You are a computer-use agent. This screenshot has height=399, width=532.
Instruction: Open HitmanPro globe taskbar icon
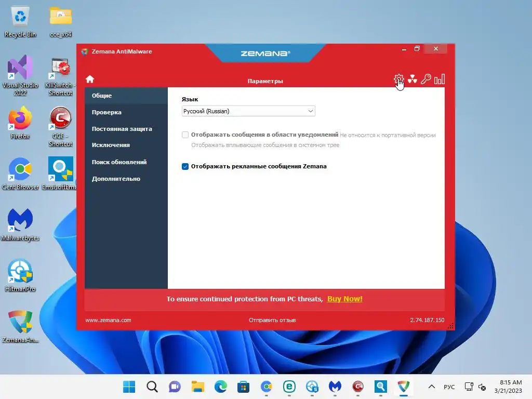pos(312,387)
